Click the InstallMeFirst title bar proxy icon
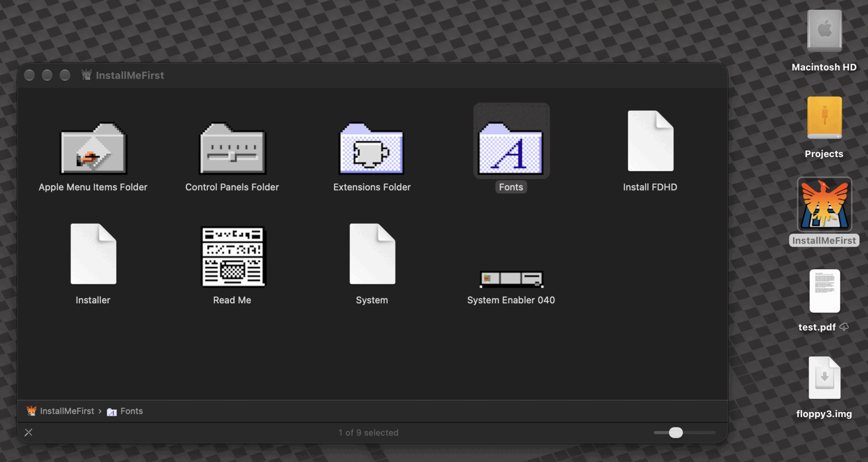Screen dimensions: 868x462 click(x=86, y=75)
